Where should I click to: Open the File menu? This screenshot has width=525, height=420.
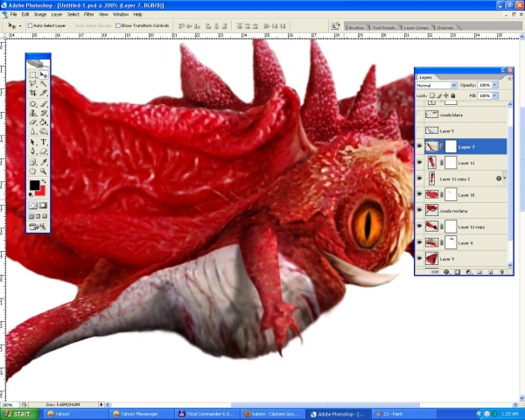pyautogui.click(x=13, y=14)
